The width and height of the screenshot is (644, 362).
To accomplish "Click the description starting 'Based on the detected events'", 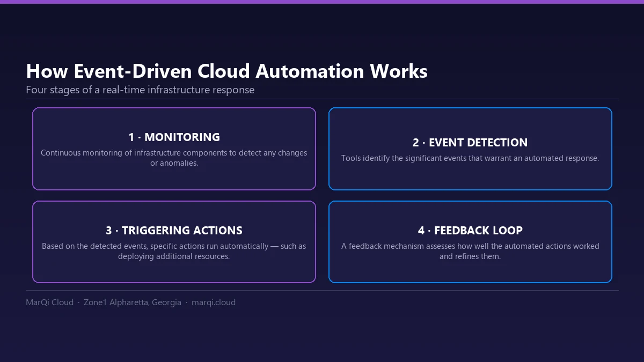I will click(174, 251).
